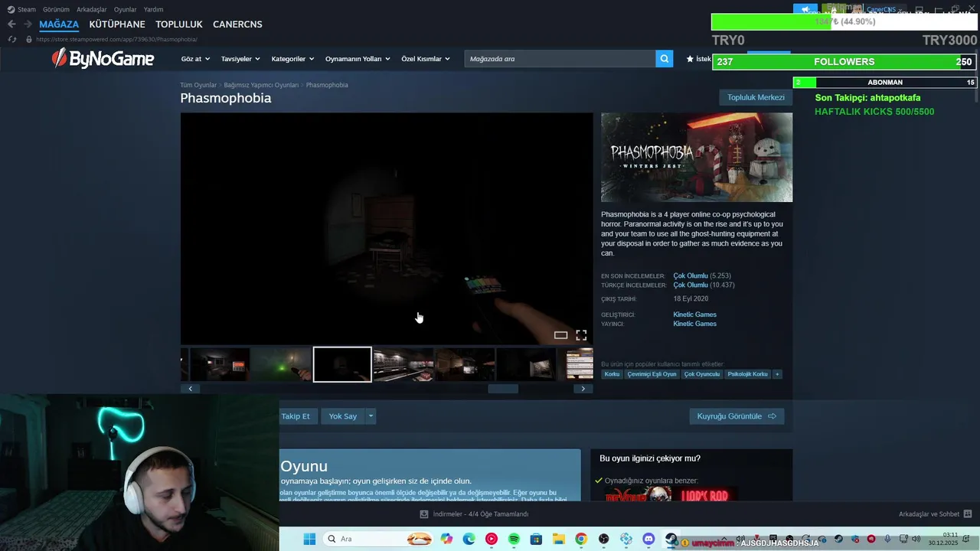Click the Arkadaşlar ve Sohbet chat icon
Image resolution: width=980 pixels, height=551 pixels.
click(x=968, y=514)
